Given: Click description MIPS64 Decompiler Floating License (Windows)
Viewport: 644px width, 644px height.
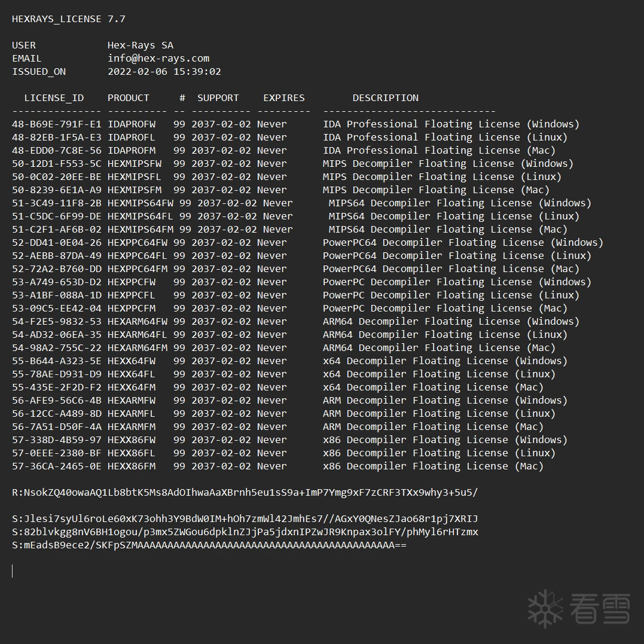Looking at the screenshot, I should [x=460, y=203].
